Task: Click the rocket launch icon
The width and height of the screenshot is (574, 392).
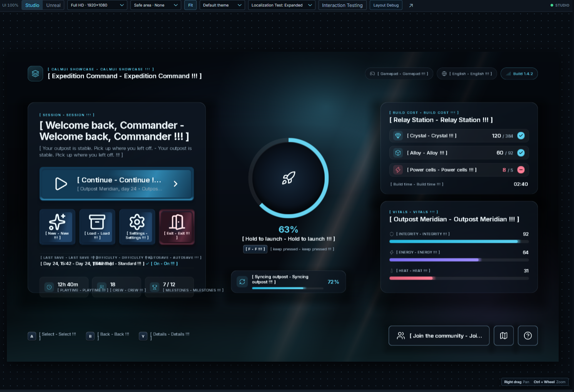Action: (289, 178)
